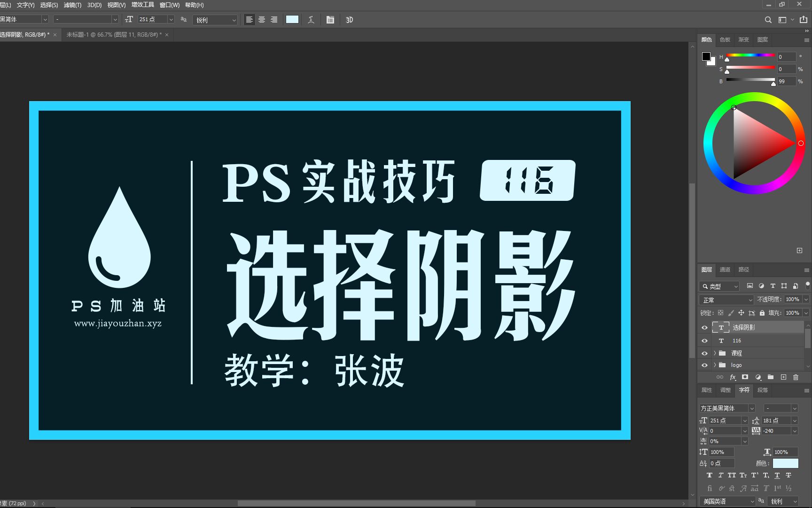Apply superscript in Character panel
Viewport: 812px width, 508px height.
point(755,476)
